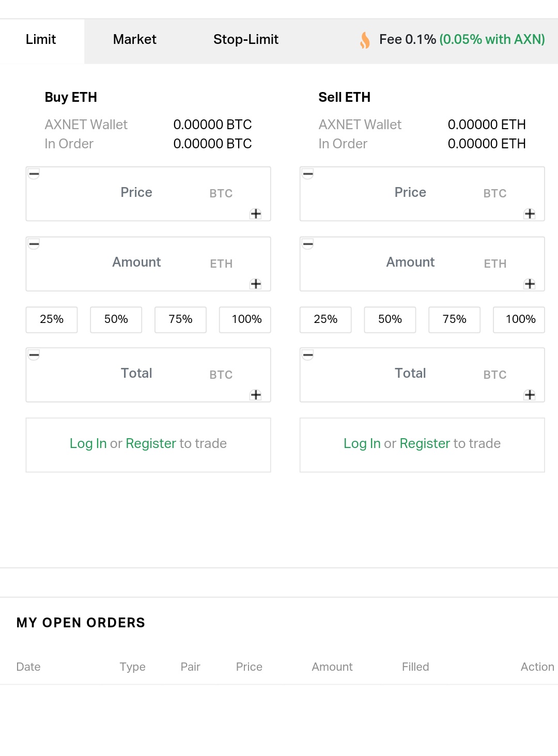Viewport: 558px width, 756px height.
Task: Click Register link under Sell ETH
Action: 425,443
